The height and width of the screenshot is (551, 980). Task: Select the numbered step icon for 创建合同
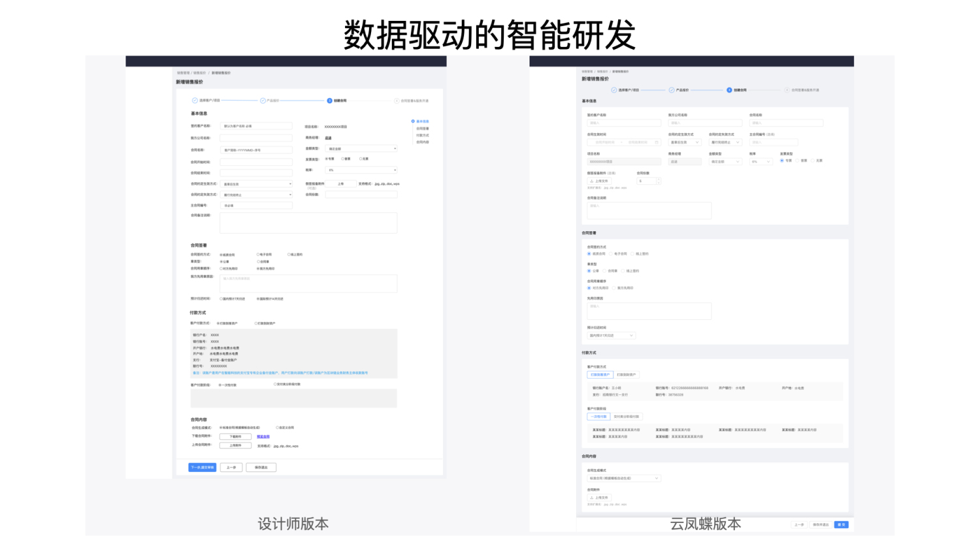[729, 90]
